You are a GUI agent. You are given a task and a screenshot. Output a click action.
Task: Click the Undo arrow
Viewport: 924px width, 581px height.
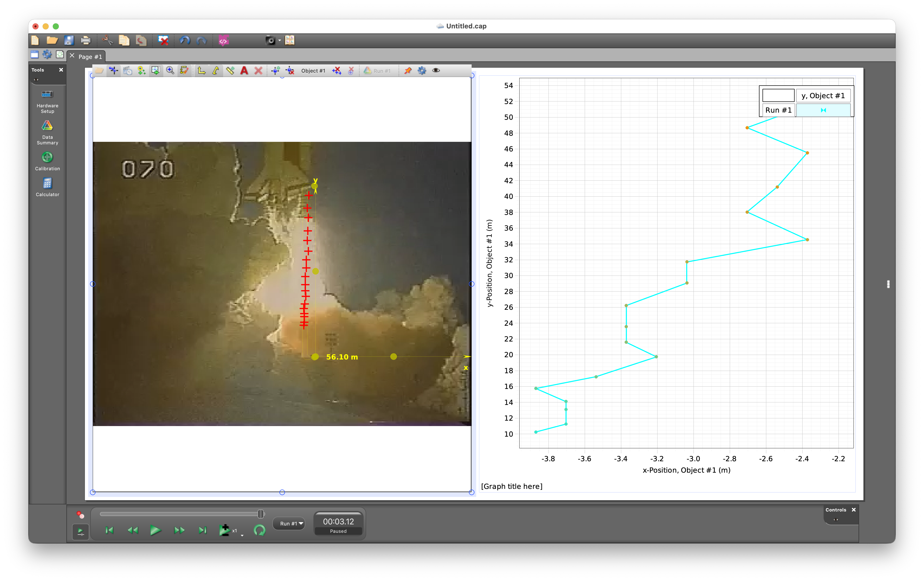coord(185,40)
